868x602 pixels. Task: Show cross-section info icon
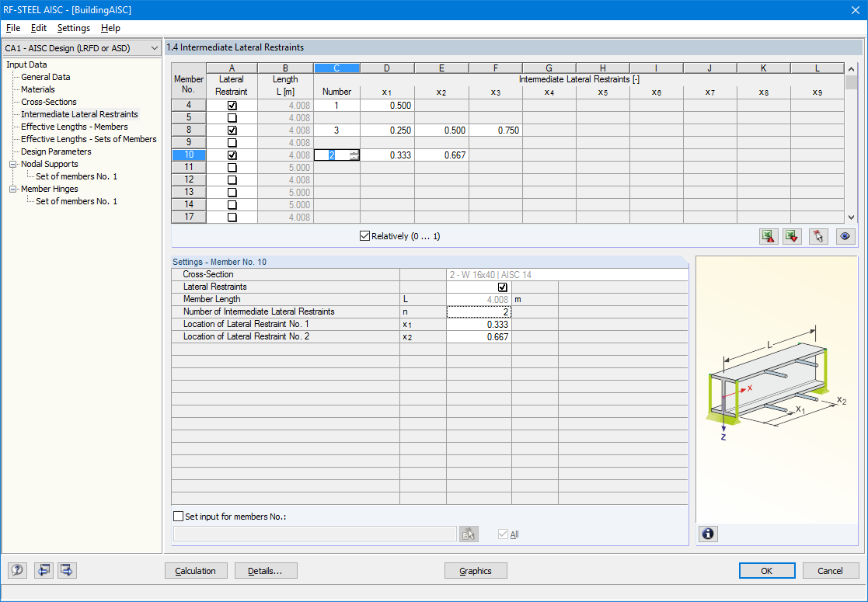point(708,534)
